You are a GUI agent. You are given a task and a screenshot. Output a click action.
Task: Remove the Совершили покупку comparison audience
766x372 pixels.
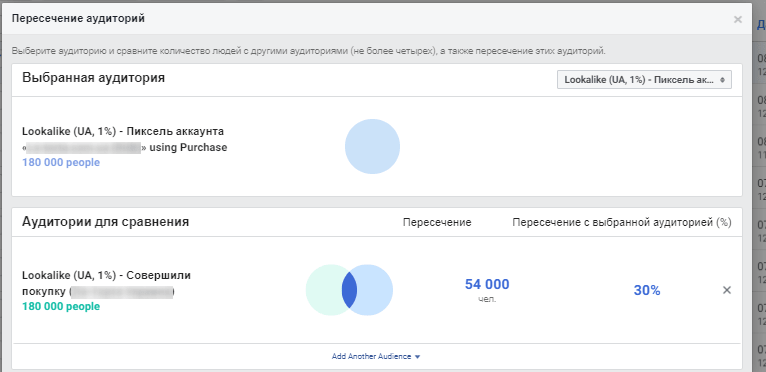726,290
